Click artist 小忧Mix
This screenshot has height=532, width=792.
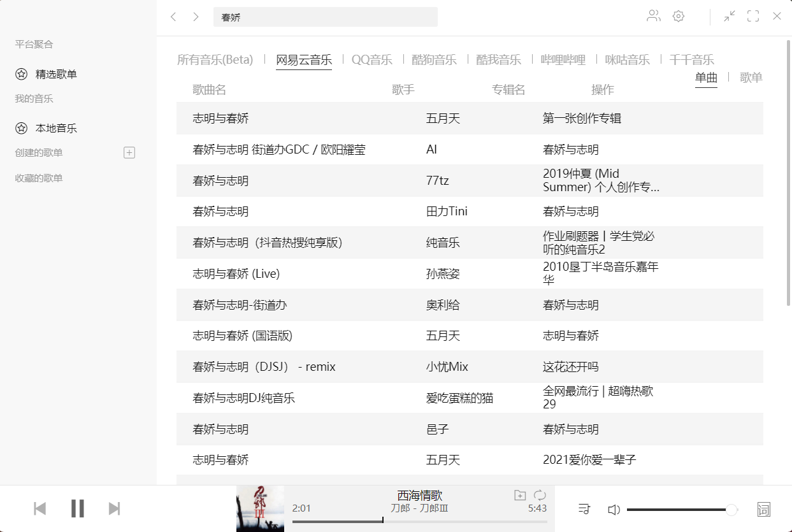(447, 367)
